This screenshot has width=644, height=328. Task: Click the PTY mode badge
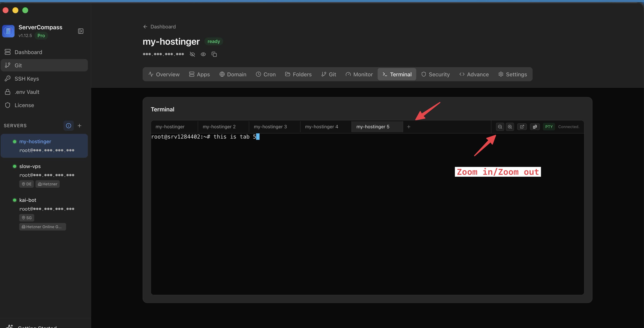(549, 127)
